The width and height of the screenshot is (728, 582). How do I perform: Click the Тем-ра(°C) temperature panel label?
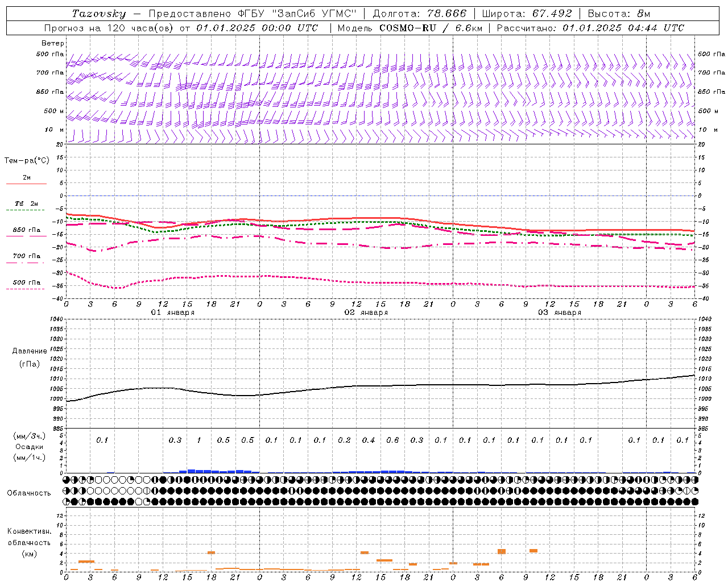(x=27, y=161)
